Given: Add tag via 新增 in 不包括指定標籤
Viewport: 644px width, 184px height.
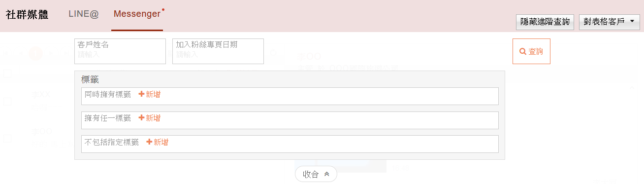Looking at the screenshot, I should [x=157, y=142].
